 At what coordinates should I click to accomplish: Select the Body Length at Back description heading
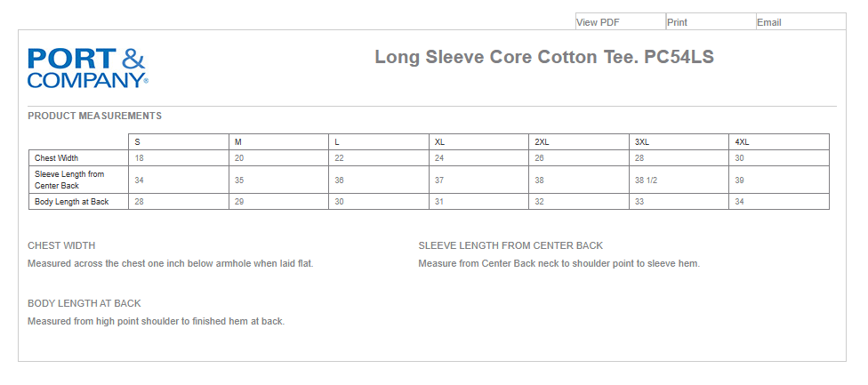pyautogui.click(x=84, y=303)
